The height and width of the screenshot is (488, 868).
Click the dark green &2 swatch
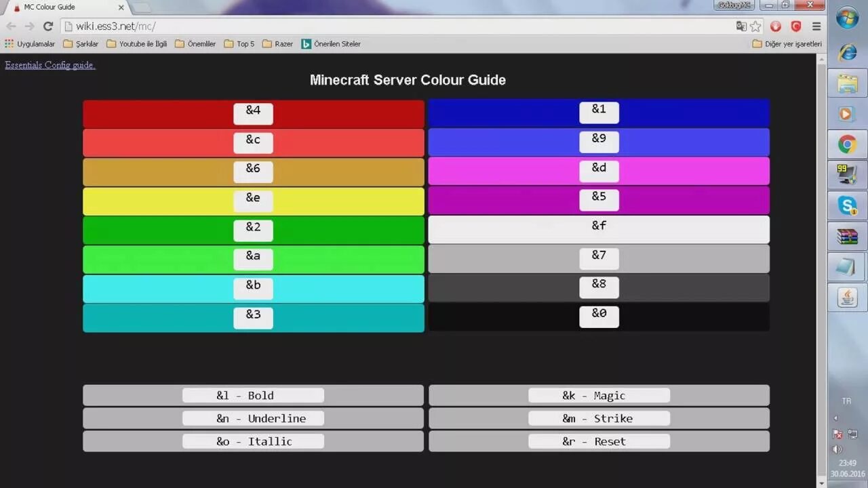click(254, 230)
